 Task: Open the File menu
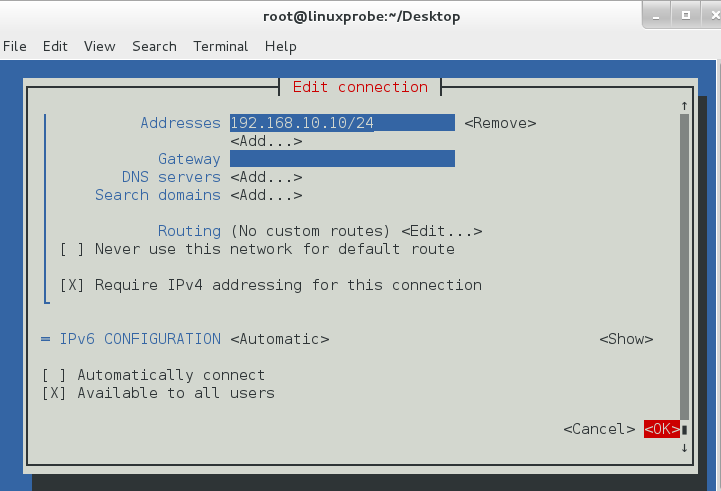click(15, 46)
